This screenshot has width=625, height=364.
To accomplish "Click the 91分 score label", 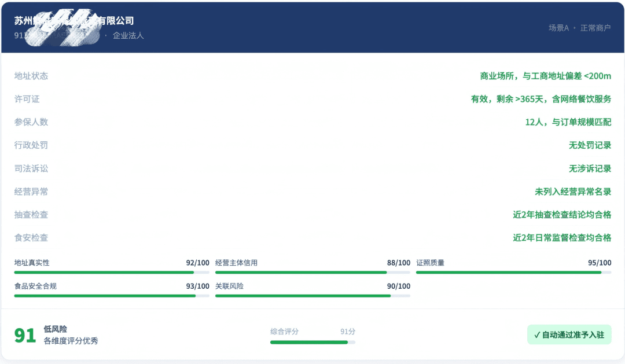I will coord(348,332).
